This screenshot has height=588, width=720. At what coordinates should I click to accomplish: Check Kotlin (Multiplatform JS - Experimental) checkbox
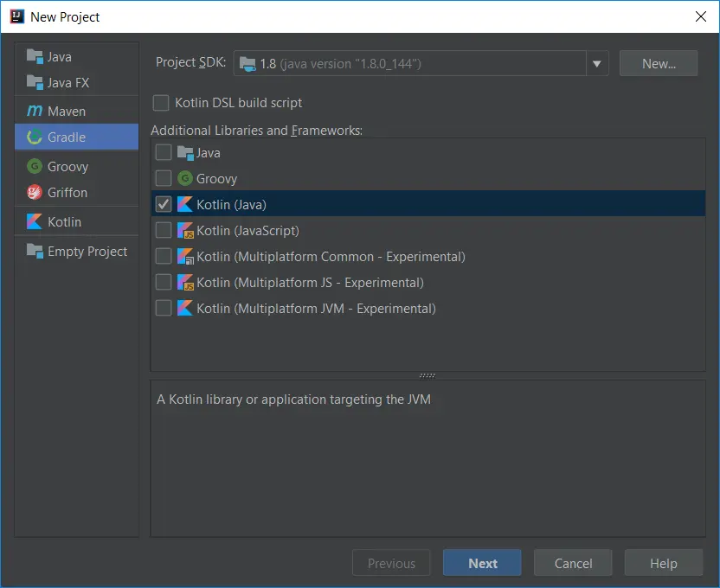pos(164,282)
